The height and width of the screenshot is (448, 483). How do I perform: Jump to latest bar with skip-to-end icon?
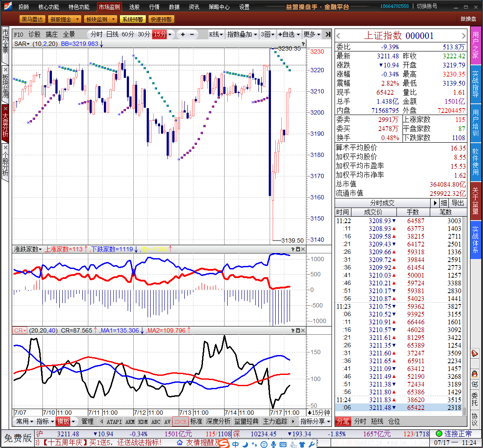click(x=328, y=35)
